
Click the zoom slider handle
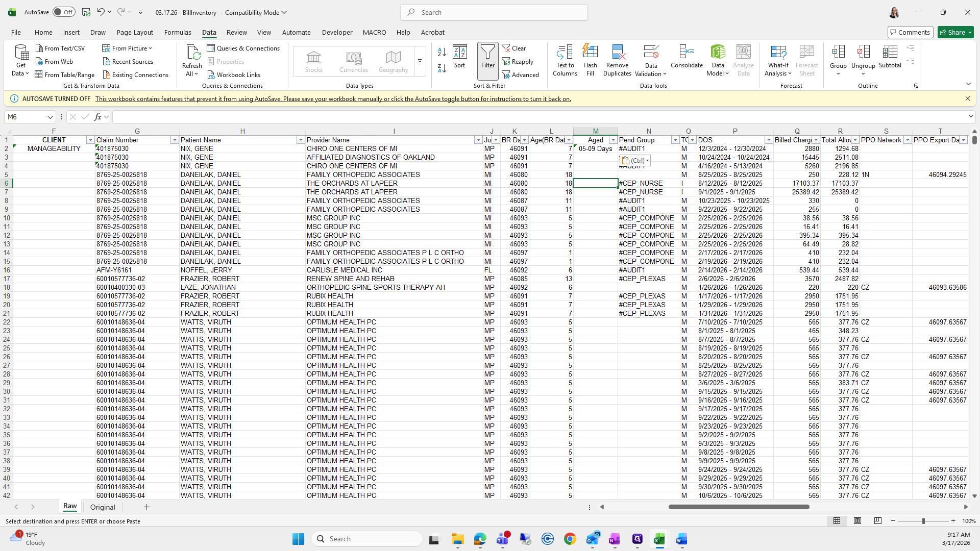[x=923, y=521]
